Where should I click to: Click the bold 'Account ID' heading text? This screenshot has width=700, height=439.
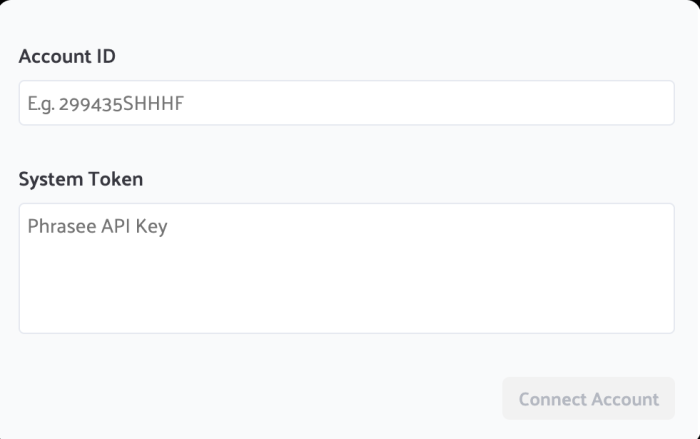coord(67,57)
